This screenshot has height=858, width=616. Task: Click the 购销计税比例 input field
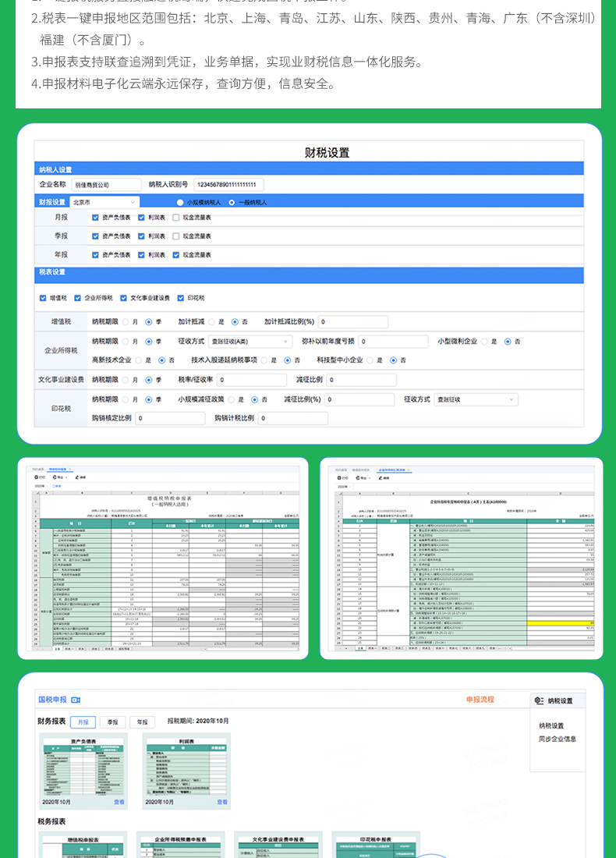point(292,419)
